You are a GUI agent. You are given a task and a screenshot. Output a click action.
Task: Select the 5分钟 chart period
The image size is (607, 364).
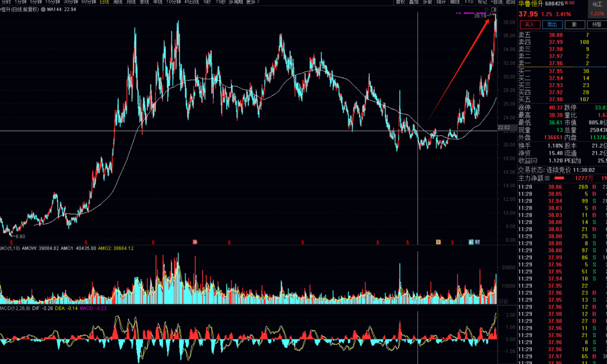tap(35, 2)
